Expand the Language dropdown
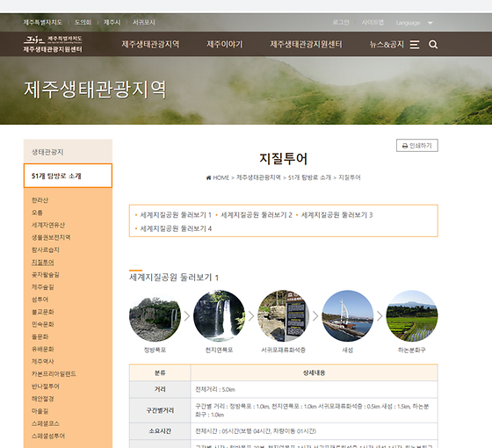Screen dimensions: 492x448 click(414, 23)
